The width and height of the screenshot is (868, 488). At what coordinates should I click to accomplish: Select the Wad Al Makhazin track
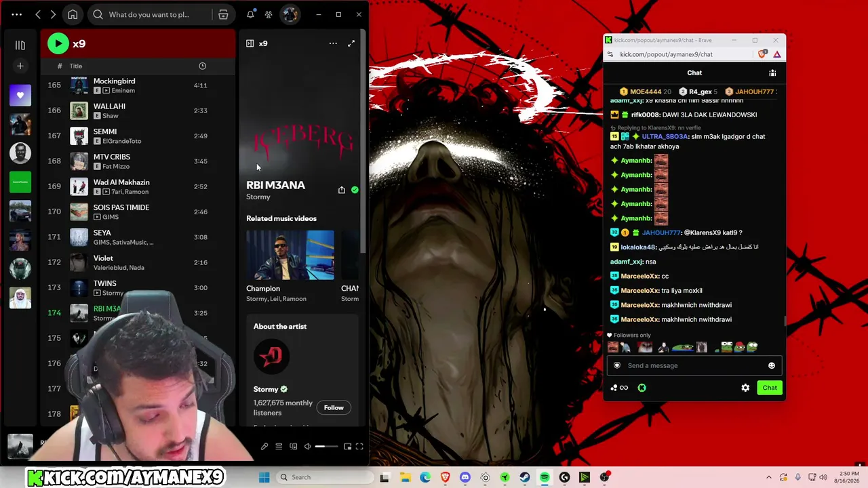138,186
